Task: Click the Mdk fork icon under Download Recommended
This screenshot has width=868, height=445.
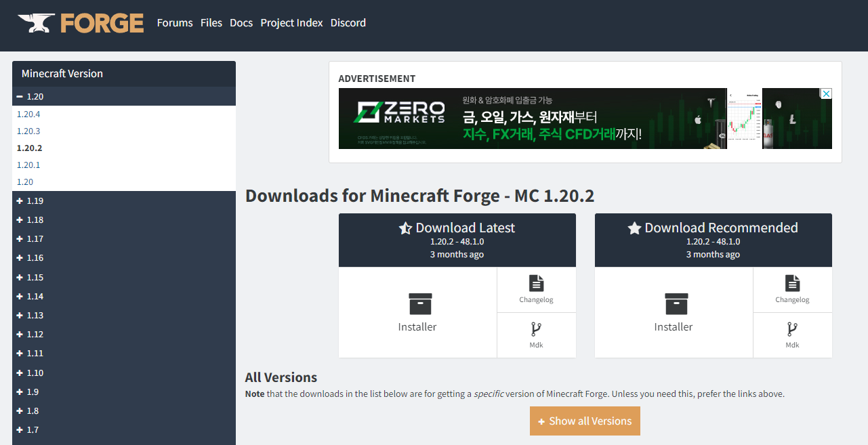Action: pyautogui.click(x=792, y=329)
